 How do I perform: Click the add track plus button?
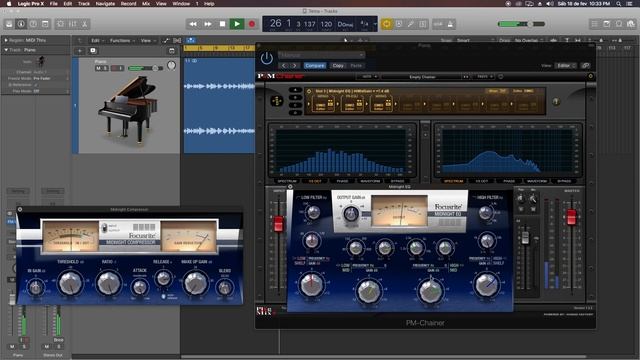tap(80, 51)
